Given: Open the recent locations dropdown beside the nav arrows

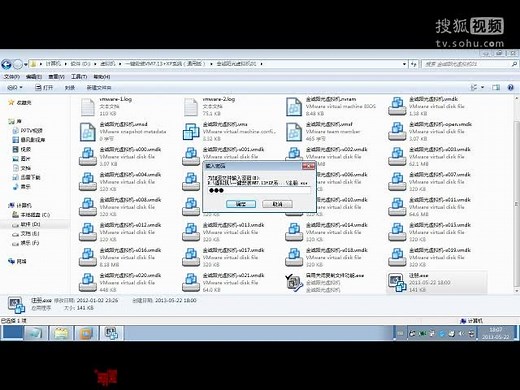Looking at the screenshot, I should point(26,64).
